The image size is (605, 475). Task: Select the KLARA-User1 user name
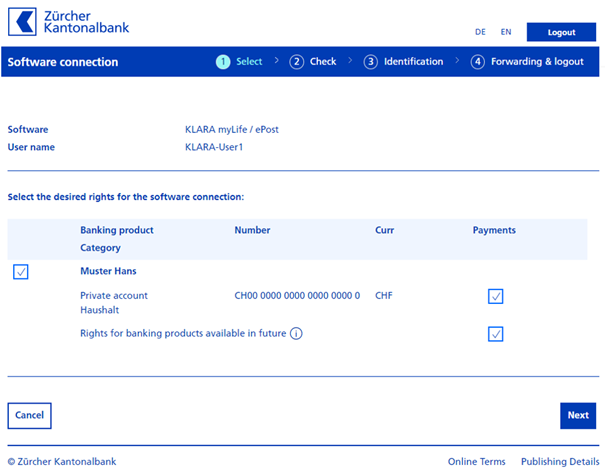point(214,147)
